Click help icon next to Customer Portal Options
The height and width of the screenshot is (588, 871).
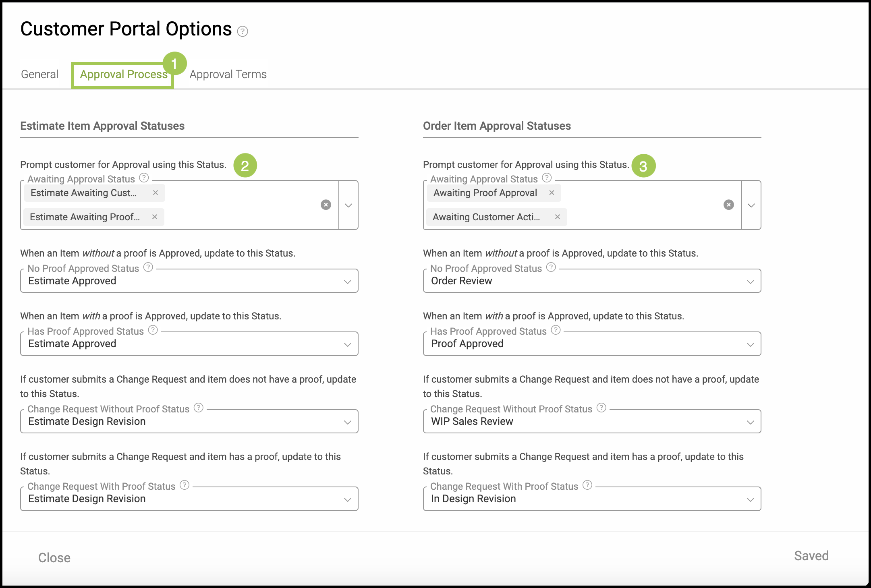242,31
